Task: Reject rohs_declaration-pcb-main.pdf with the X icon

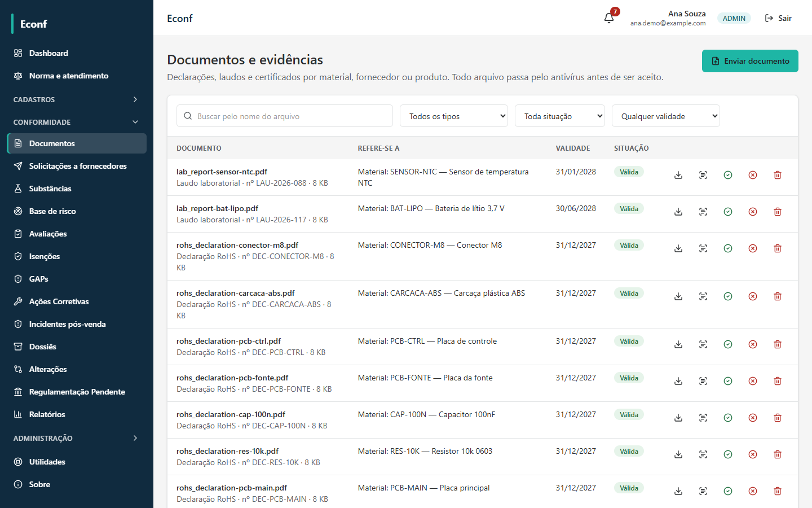Action: tap(753, 491)
